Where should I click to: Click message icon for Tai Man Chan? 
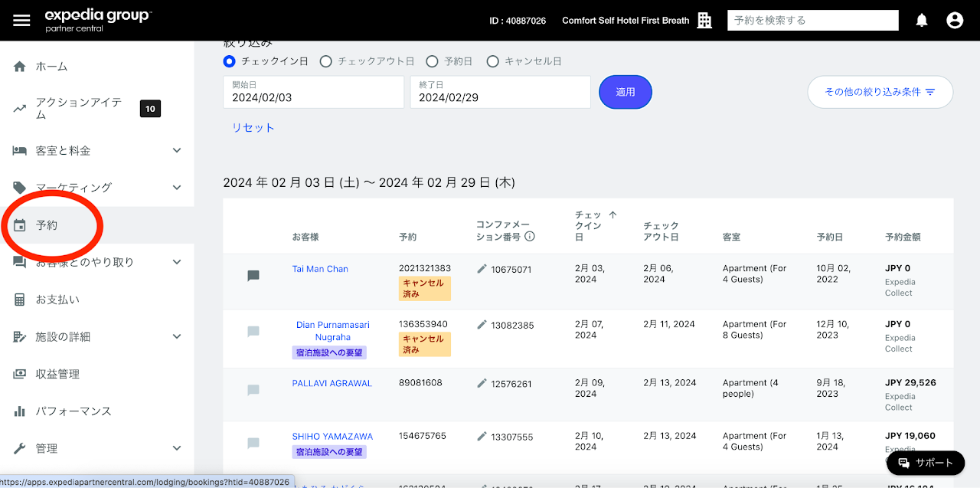[253, 276]
